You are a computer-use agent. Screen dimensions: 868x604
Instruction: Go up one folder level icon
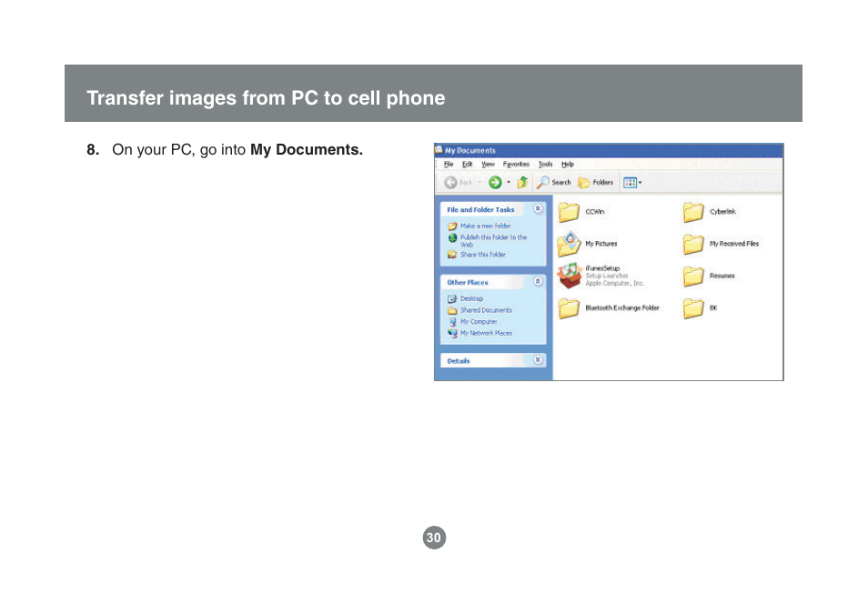pyautogui.click(x=522, y=182)
